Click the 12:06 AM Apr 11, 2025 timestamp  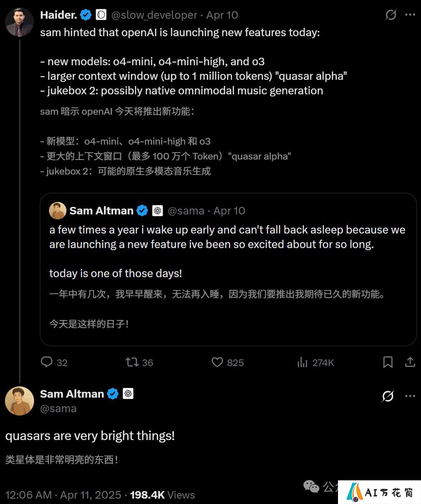coord(63,495)
